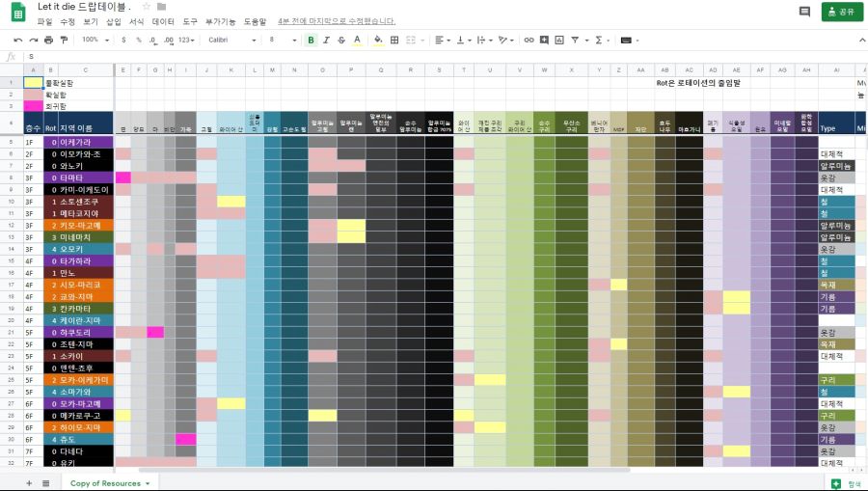The height and width of the screenshot is (491, 868).
Task: Toggle italic text formatting
Action: pos(326,40)
